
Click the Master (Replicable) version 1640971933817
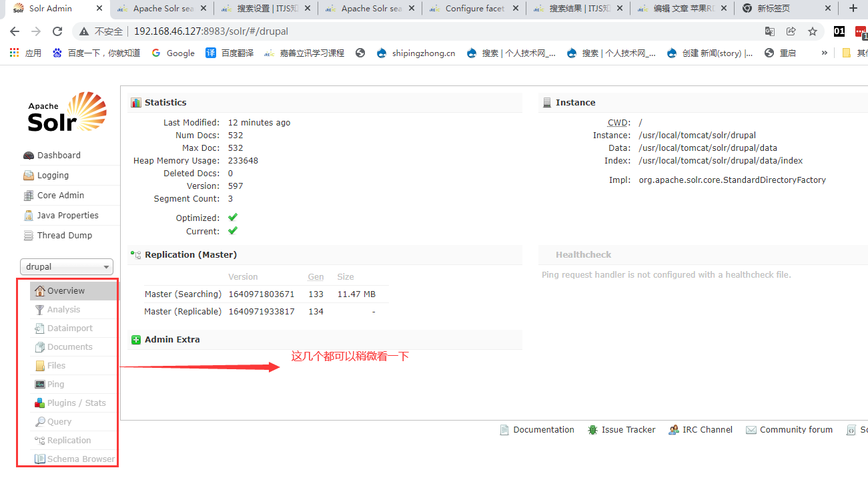(261, 312)
